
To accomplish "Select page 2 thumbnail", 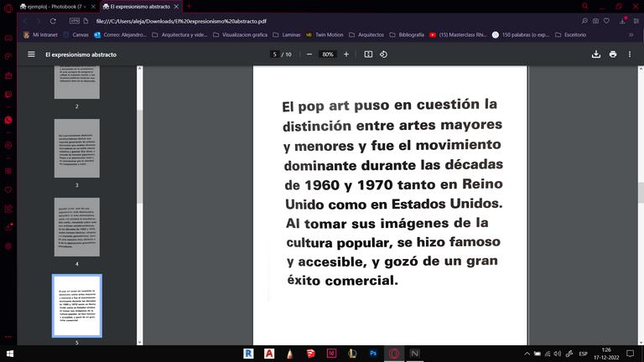I will [x=77, y=82].
